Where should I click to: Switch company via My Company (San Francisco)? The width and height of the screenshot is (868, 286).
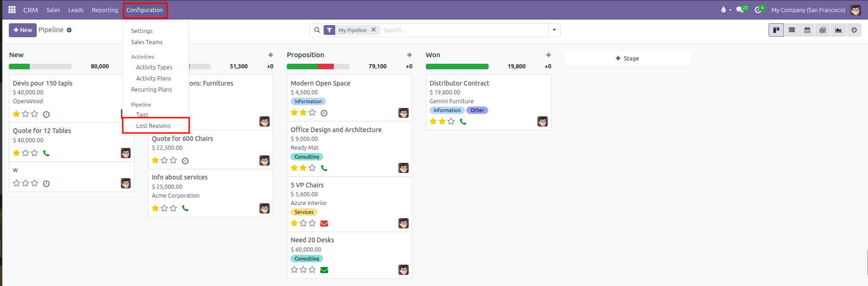point(808,10)
